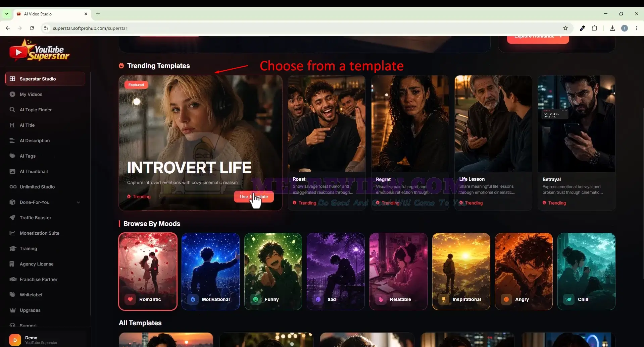This screenshot has height=347, width=644.
Task: Open the Superstar Studio menu item
Action: pos(45,79)
